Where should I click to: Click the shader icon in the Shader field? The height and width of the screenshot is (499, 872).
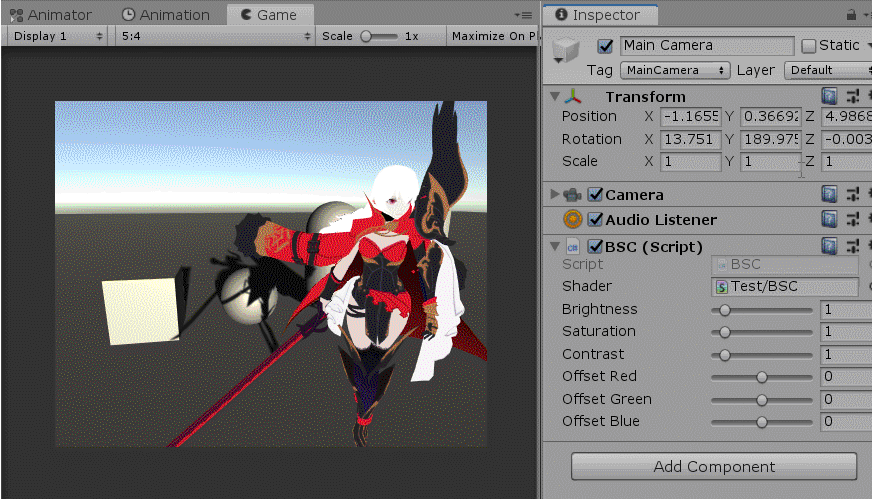click(x=722, y=287)
